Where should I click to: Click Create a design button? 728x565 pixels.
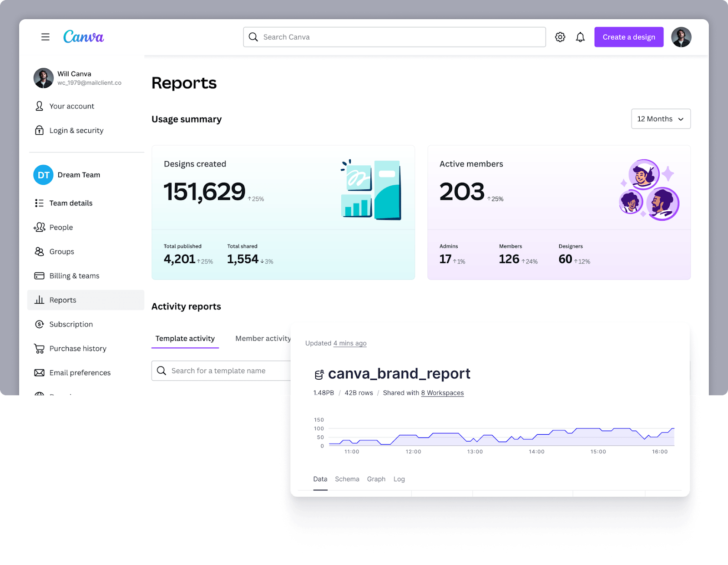(629, 37)
